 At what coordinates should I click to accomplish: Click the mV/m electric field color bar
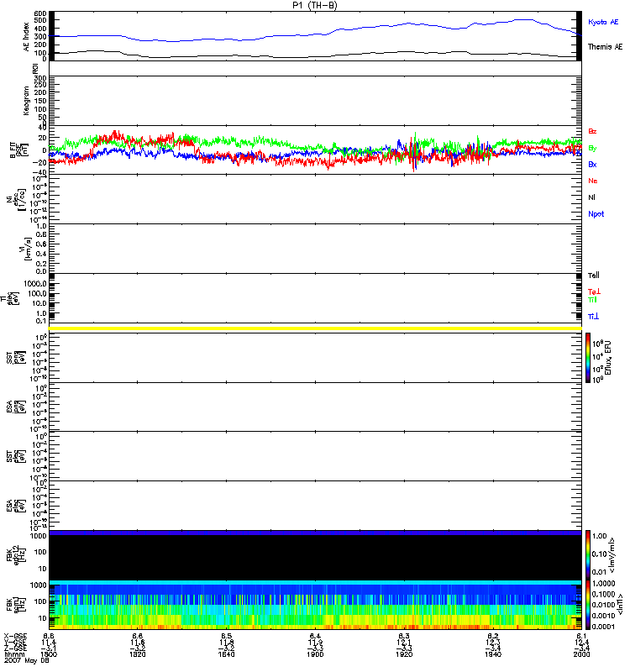click(x=588, y=554)
